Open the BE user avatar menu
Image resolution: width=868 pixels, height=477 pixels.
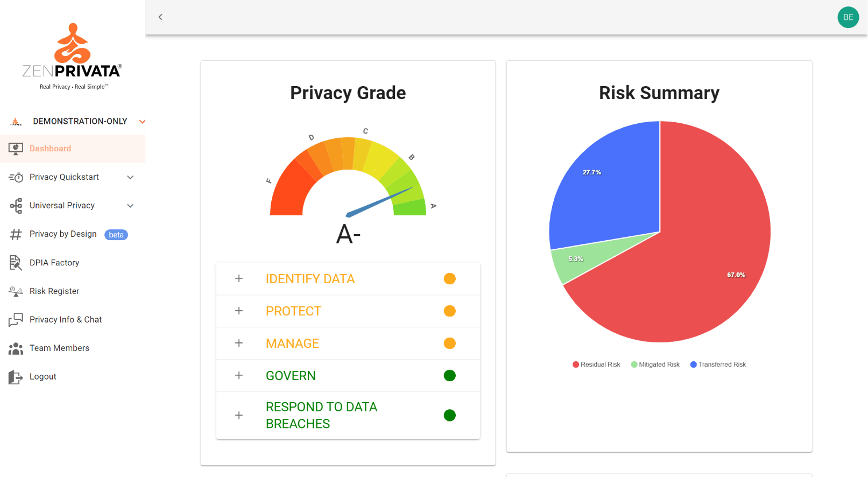click(x=848, y=17)
